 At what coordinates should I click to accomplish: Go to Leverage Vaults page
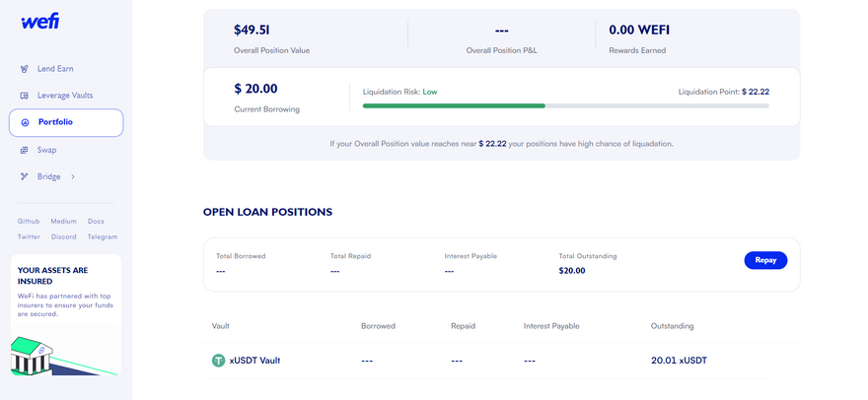[65, 96]
